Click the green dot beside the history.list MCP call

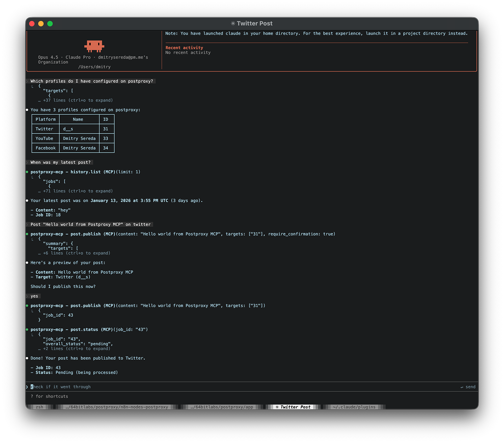[x=27, y=171]
